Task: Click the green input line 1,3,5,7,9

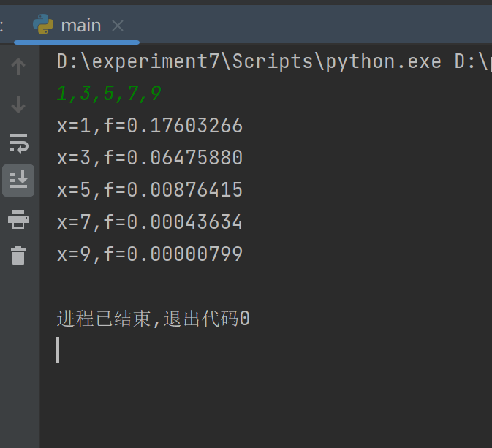Action: (109, 94)
